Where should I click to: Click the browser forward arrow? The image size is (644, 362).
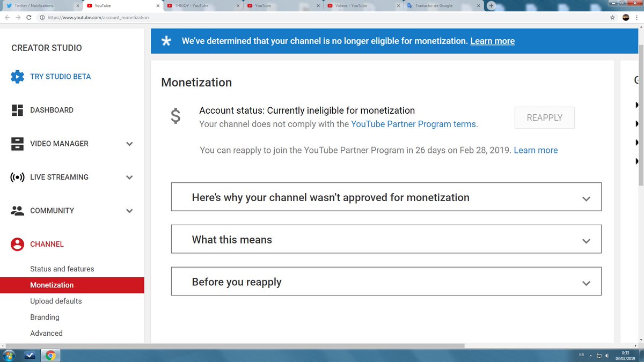18,17
